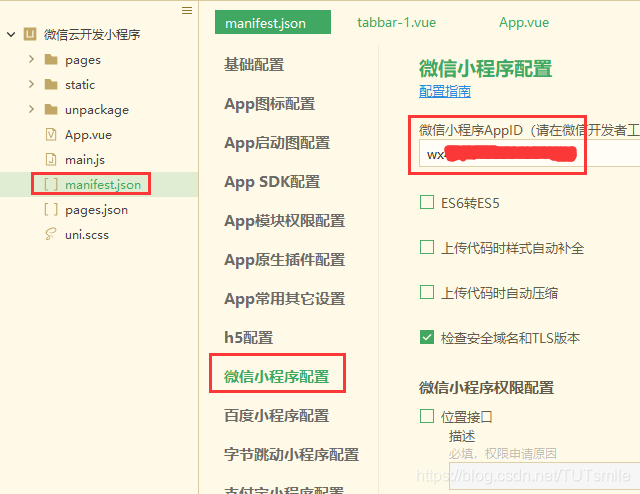Select manifest.json in the project tree

(x=103, y=185)
